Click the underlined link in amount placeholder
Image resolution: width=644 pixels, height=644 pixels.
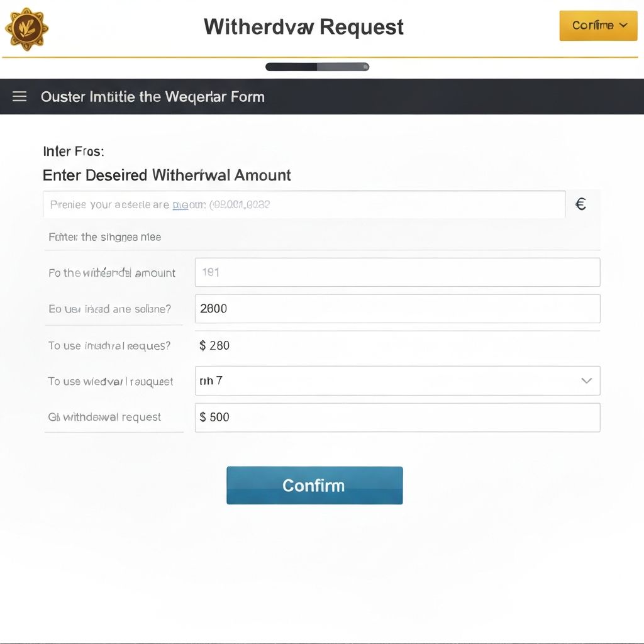[180, 204]
